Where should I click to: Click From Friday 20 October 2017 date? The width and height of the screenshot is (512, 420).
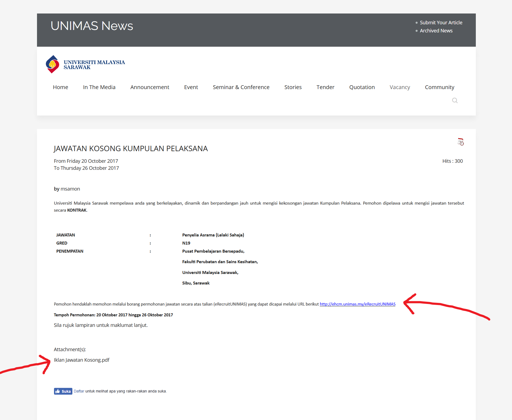pyautogui.click(x=86, y=161)
